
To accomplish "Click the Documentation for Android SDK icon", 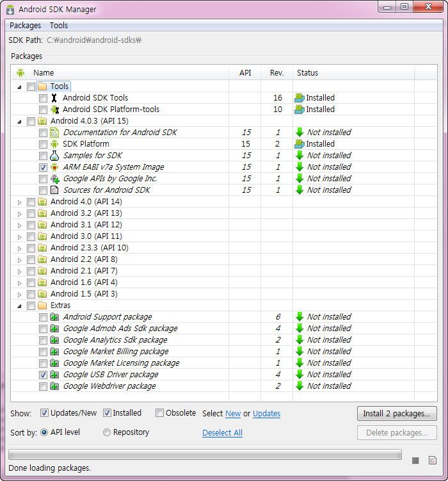I will pos(54,133).
